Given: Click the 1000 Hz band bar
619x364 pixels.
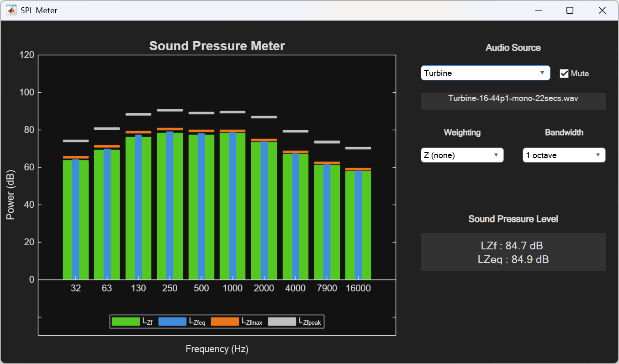Looking at the screenshot, I should pos(233,206).
